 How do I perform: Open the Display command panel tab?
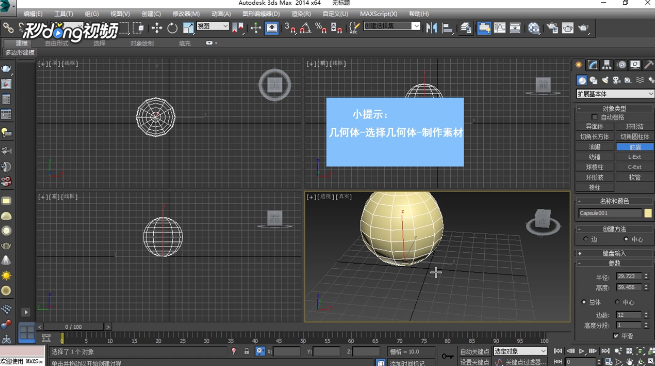(635, 65)
